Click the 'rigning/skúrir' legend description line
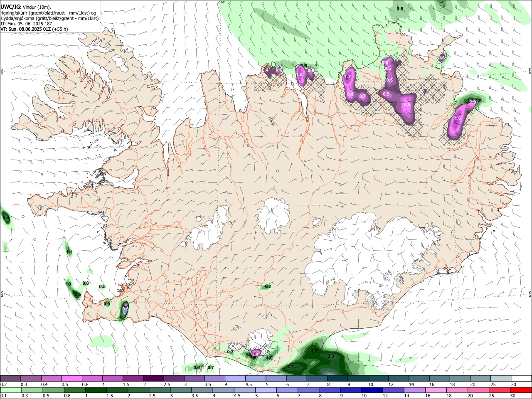The image size is (532, 399). pos(48,13)
